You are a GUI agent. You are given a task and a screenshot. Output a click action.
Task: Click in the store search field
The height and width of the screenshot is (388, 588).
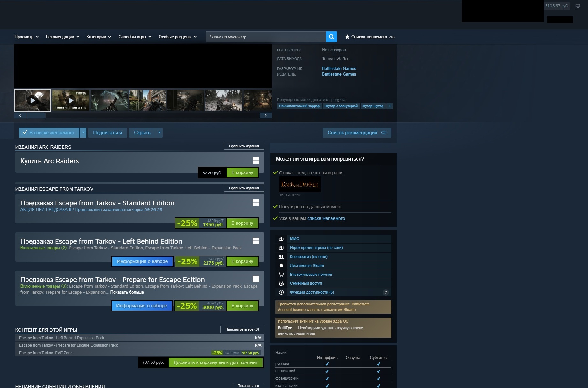[266, 37]
